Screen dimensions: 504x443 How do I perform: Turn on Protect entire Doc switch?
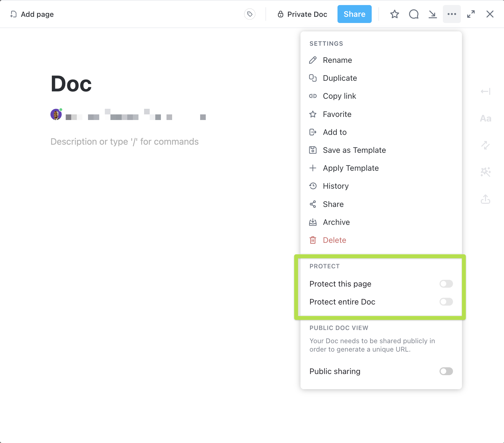pyautogui.click(x=446, y=302)
